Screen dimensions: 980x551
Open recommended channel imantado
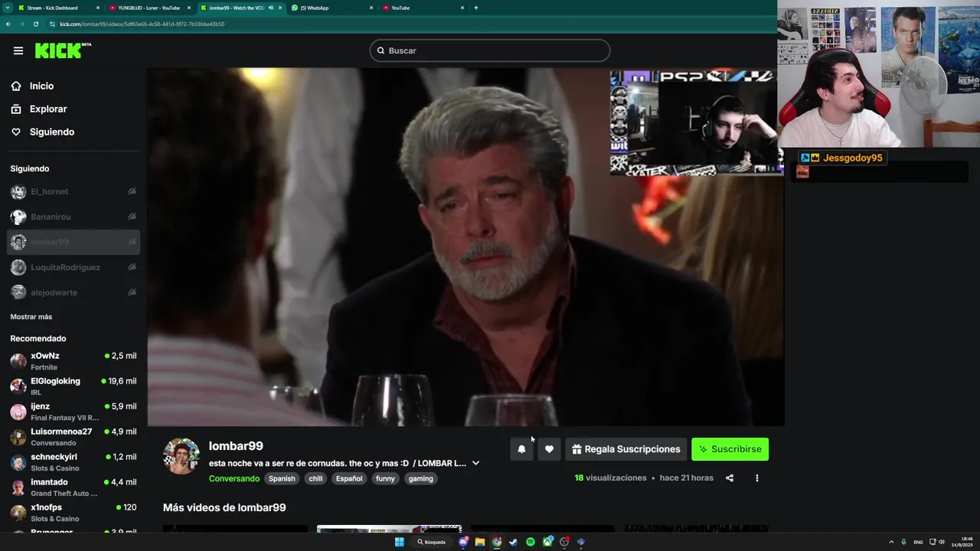point(73,487)
